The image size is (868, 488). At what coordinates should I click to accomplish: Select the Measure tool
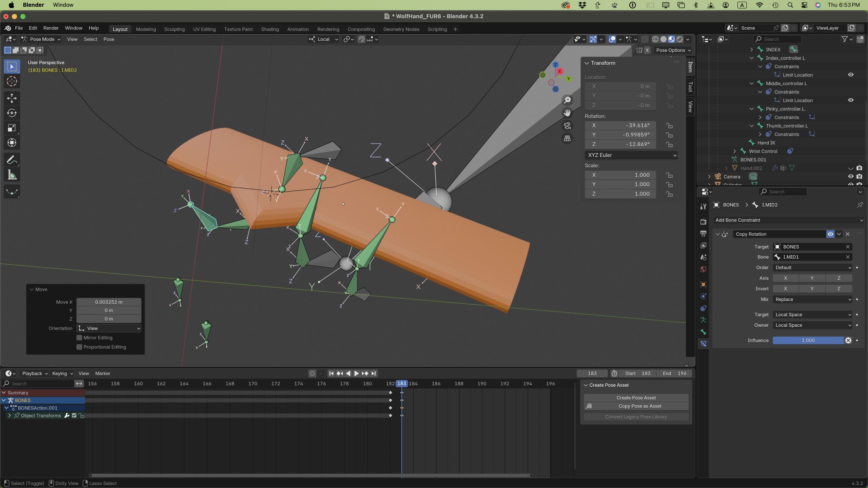click(x=12, y=174)
